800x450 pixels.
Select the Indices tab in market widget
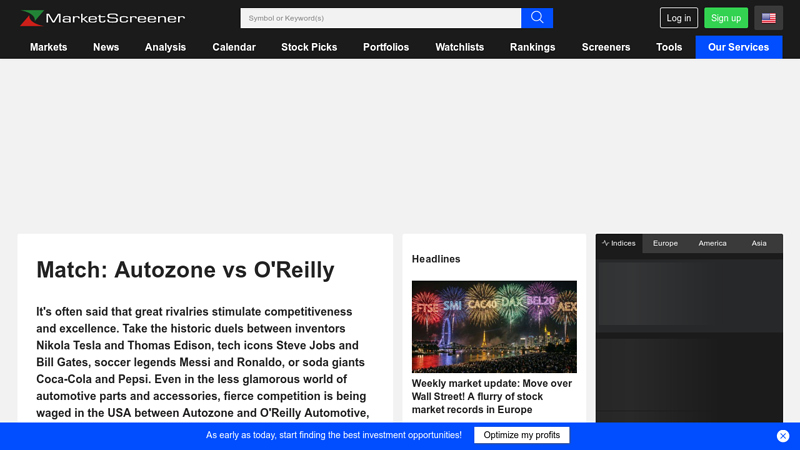coord(619,243)
